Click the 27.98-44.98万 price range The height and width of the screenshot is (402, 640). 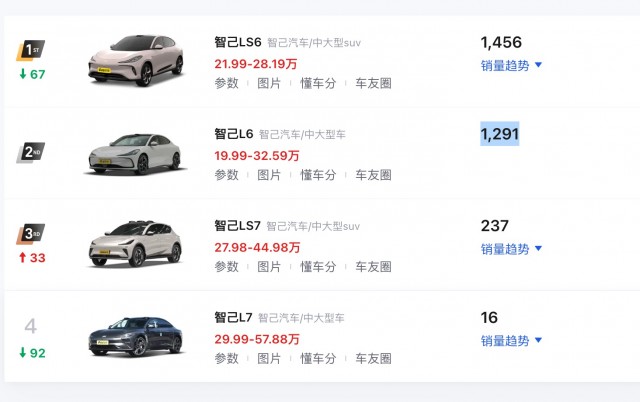(x=257, y=247)
